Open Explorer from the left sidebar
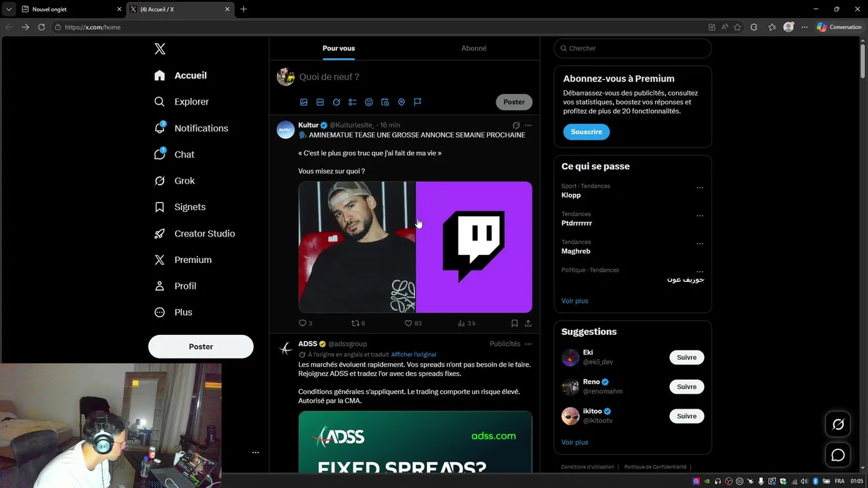The height and width of the screenshot is (488, 868). 182,102
